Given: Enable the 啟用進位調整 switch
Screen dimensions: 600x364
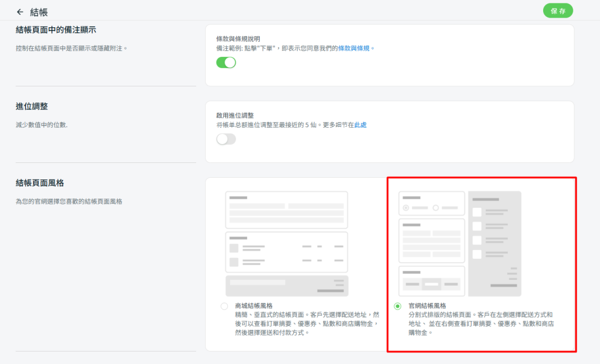Looking at the screenshot, I should [226, 139].
